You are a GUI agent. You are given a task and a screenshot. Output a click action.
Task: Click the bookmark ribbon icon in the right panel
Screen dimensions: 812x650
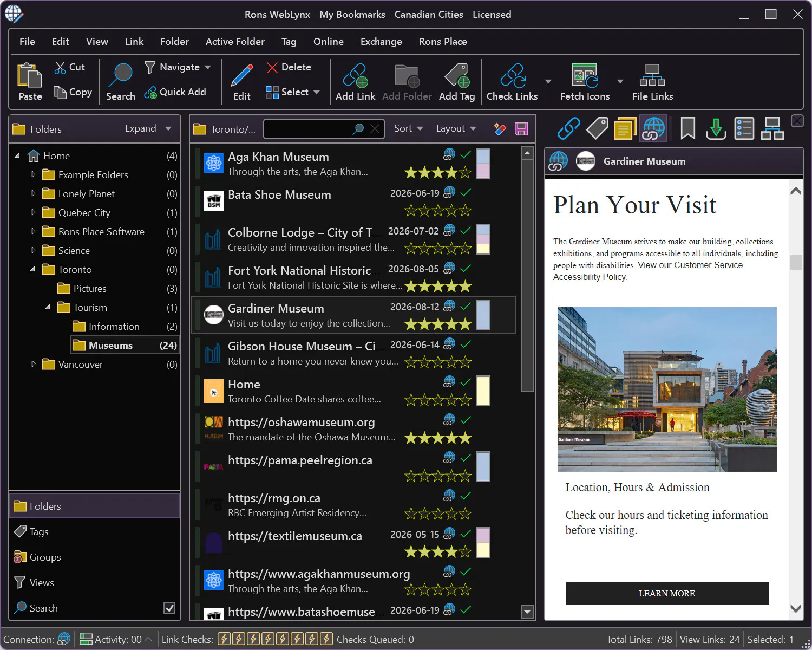coord(687,129)
